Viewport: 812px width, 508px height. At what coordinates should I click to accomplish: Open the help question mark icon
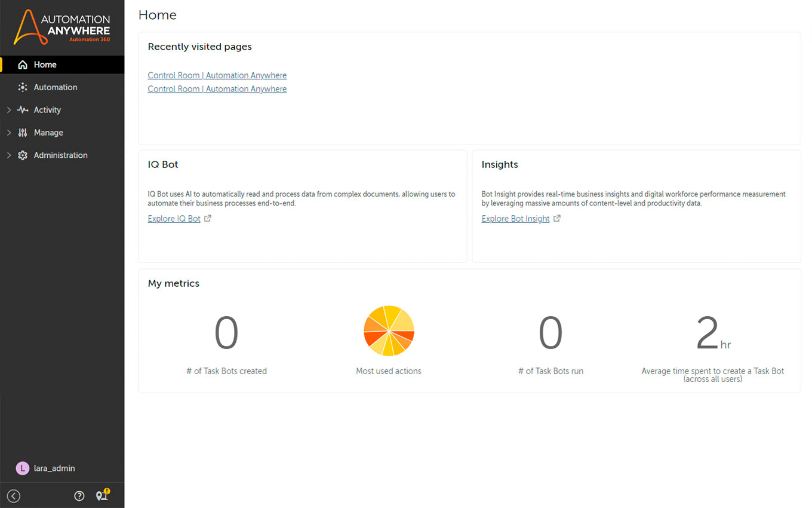[79, 496]
